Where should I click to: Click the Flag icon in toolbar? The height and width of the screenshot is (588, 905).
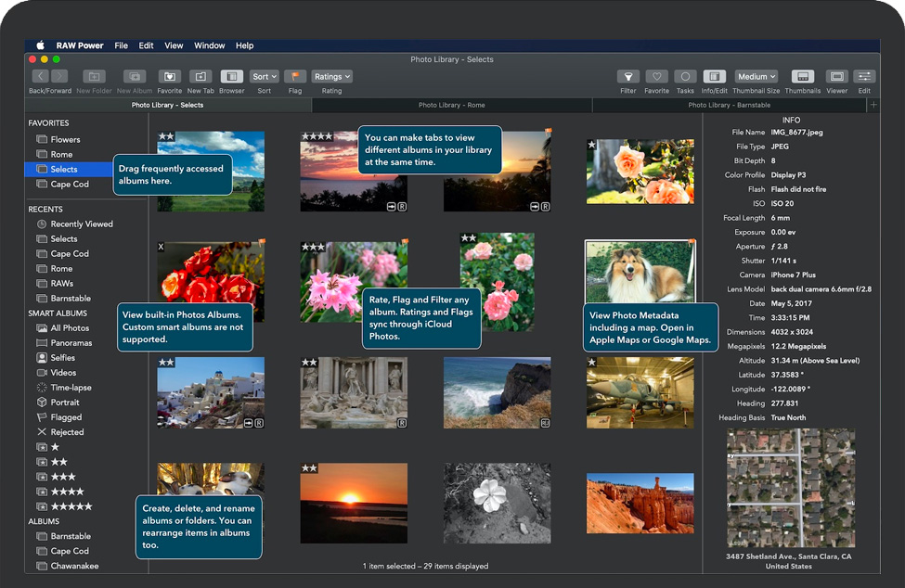(295, 77)
